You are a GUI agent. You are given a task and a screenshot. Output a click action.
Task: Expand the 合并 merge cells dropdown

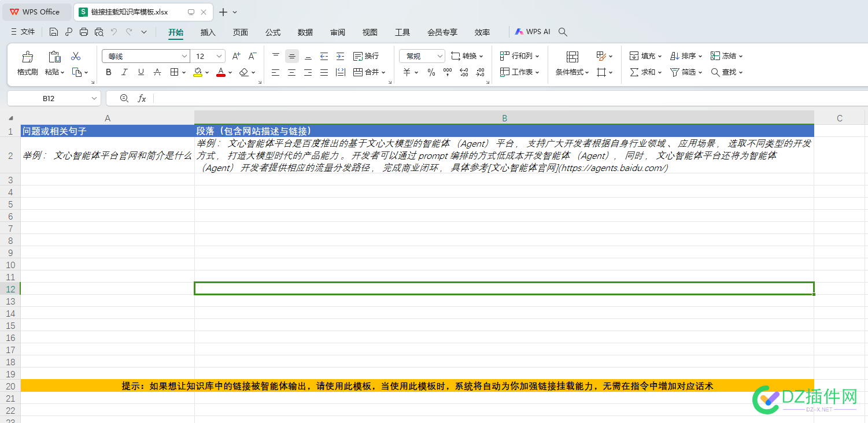pos(383,73)
